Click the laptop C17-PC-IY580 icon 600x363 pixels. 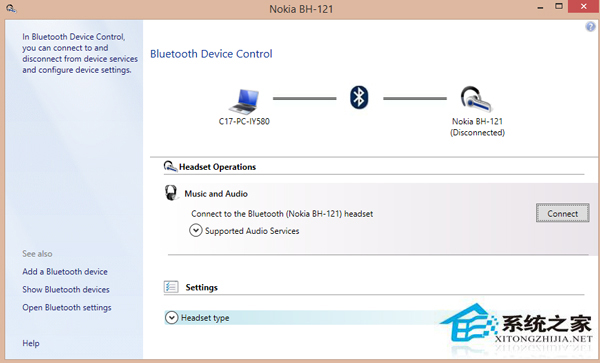pyautogui.click(x=245, y=101)
